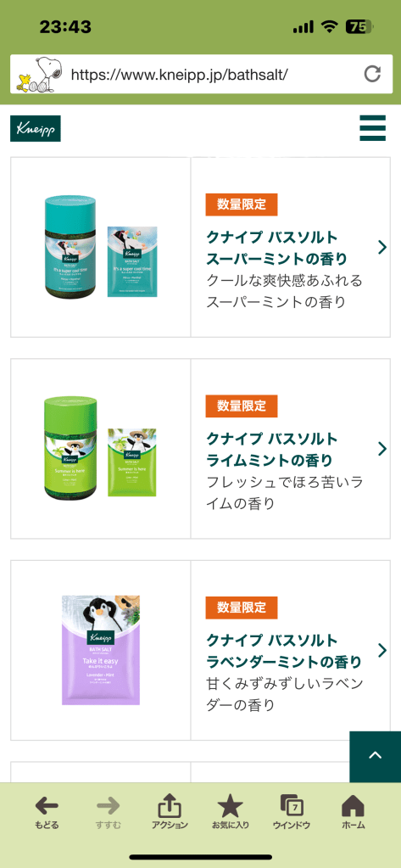
Task: Open the hamburger menu
Action: tap(372, 128)
